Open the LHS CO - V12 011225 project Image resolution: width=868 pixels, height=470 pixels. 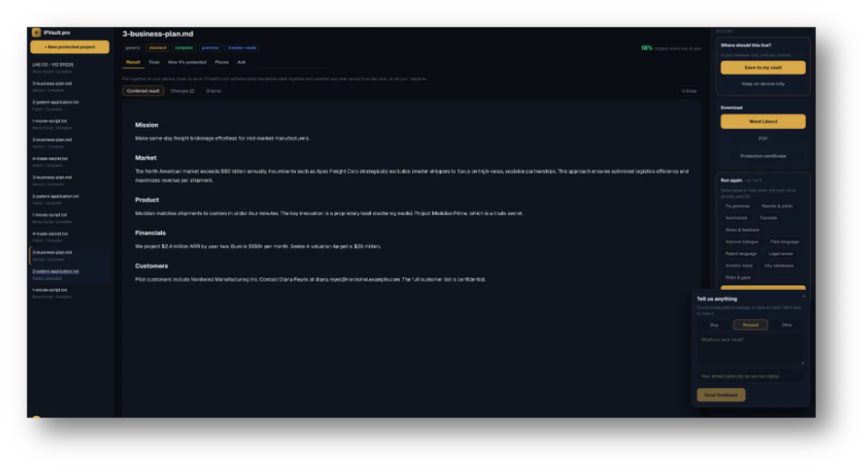tap(69, 67)
